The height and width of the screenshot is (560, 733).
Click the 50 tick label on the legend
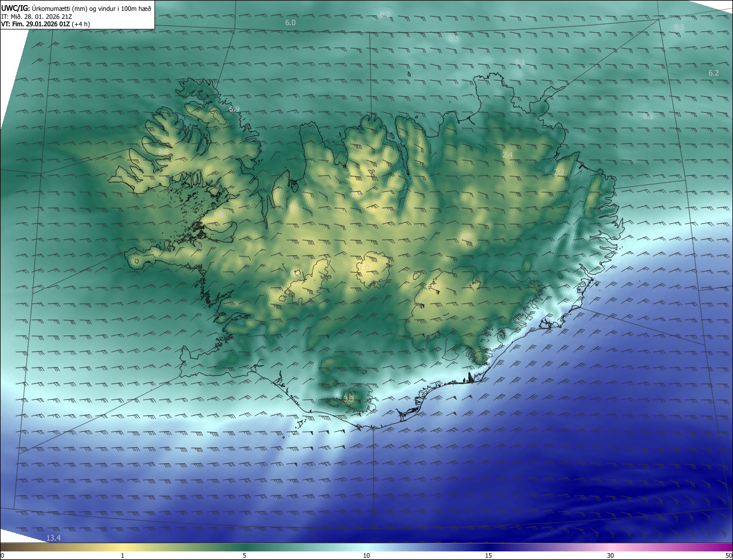[x=728, y=555]
